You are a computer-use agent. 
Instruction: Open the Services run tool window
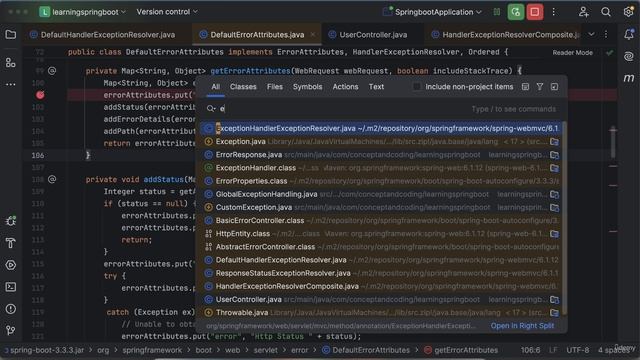click(11, 265)
